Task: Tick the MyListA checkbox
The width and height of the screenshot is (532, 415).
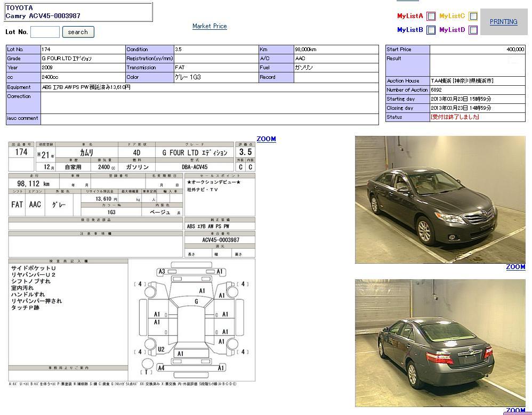Action: pos(431,17)
